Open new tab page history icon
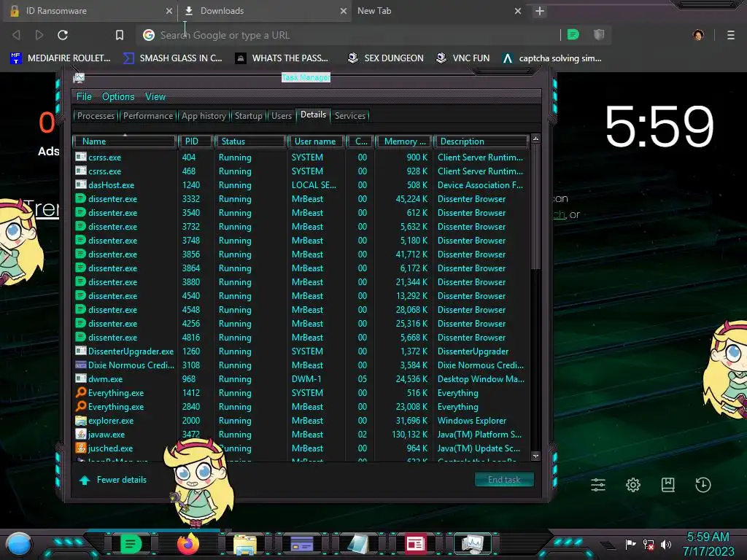747x560 pixels. click(703, 485)
